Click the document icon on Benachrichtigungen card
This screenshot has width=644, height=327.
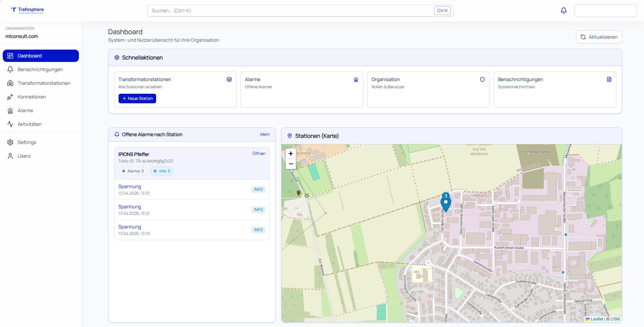[x=609, y=79]
